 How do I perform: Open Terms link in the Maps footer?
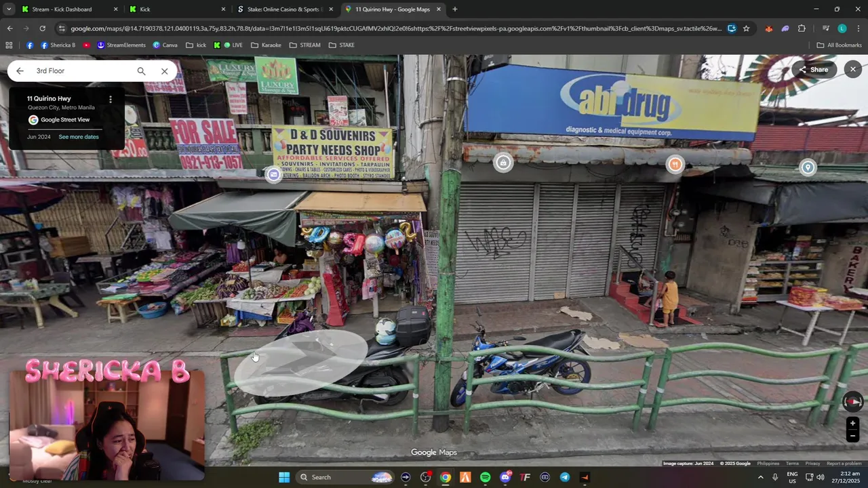click(x=792, y=464)
